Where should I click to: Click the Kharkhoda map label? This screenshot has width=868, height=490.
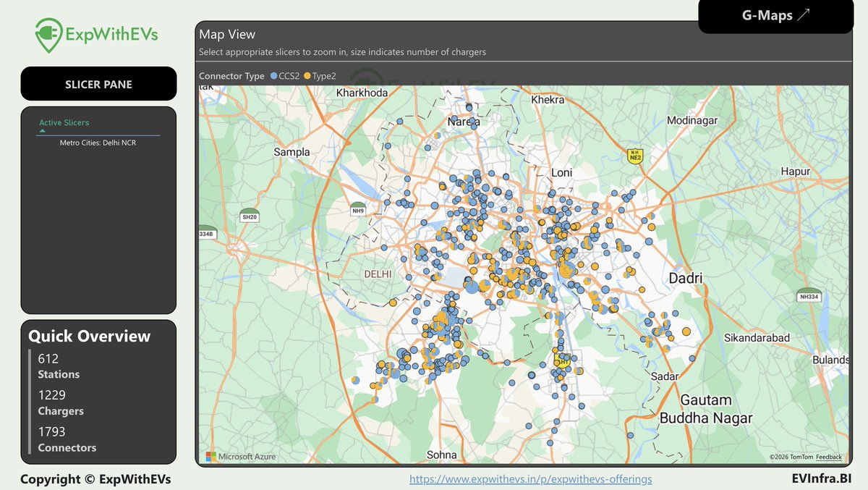click(362, 93)
